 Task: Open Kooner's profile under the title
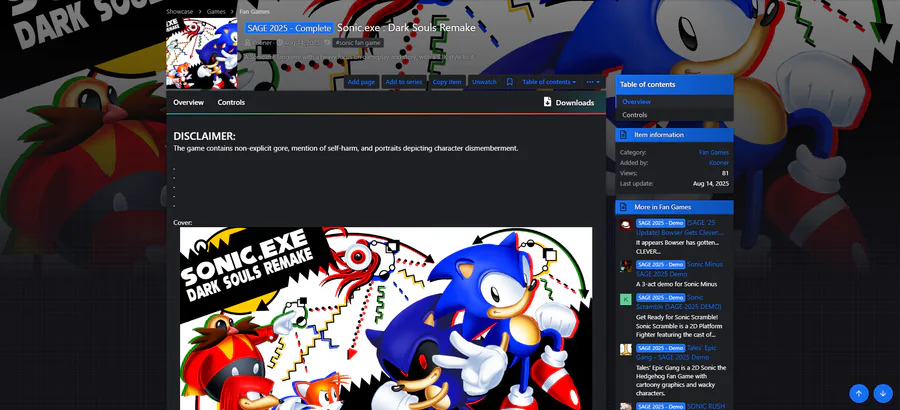click(262, 43)
